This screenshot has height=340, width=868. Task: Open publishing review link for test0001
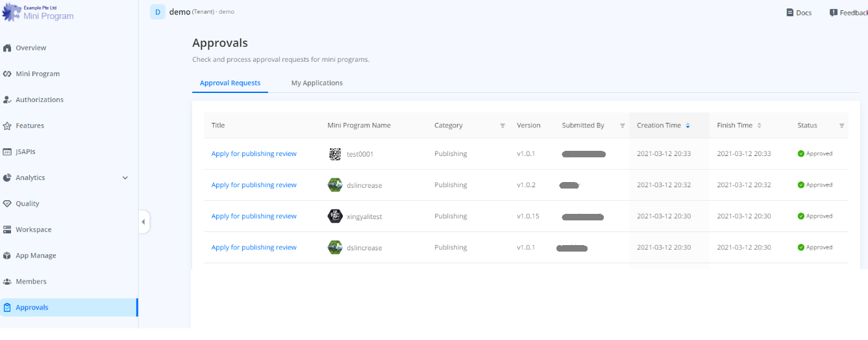coord(254,154)
